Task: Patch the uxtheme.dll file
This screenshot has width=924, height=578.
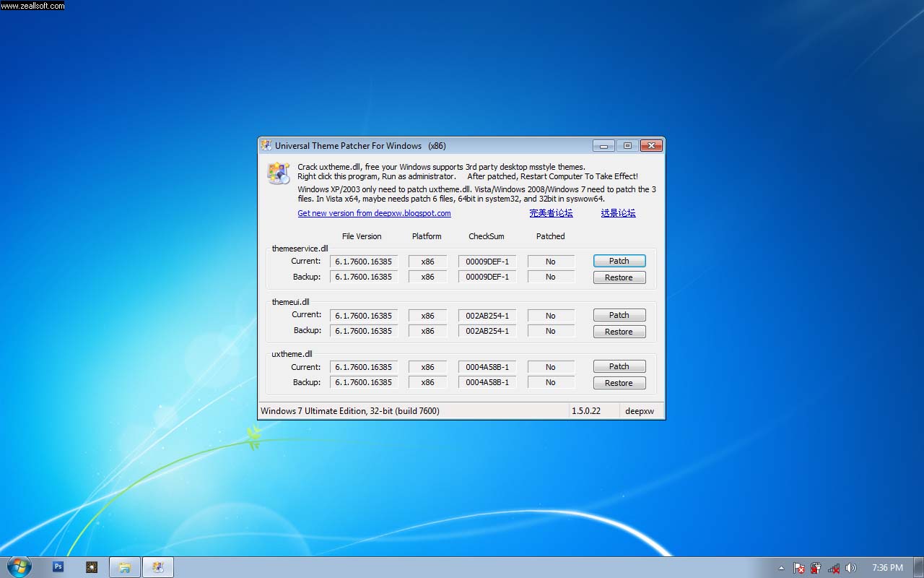Action: pos(619,366)
